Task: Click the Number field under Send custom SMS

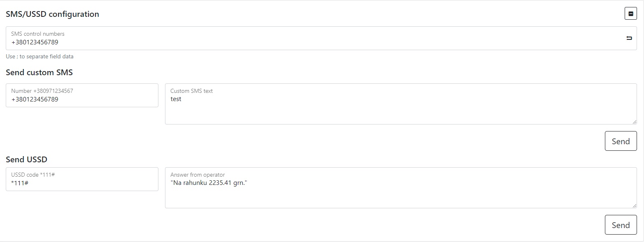Action: pos(82,99)
